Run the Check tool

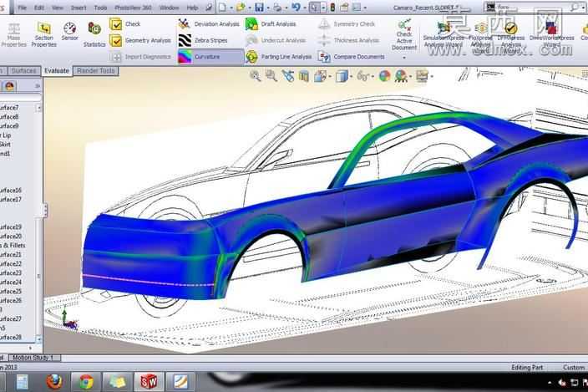click(125, 24)
